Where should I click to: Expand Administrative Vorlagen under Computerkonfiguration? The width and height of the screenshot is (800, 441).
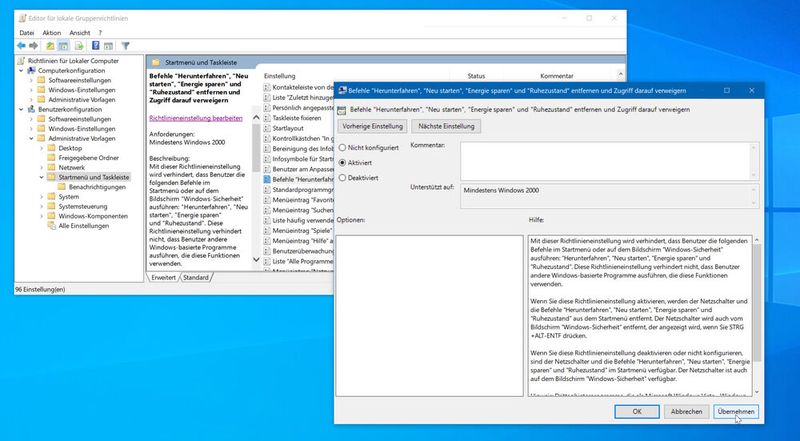[32, 100]
